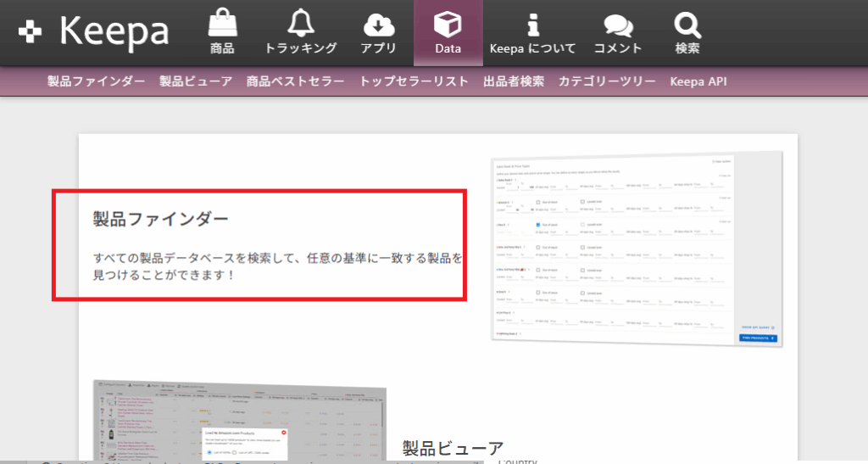
Task: Open the Keepa API link
Action: tap(698, 82)
